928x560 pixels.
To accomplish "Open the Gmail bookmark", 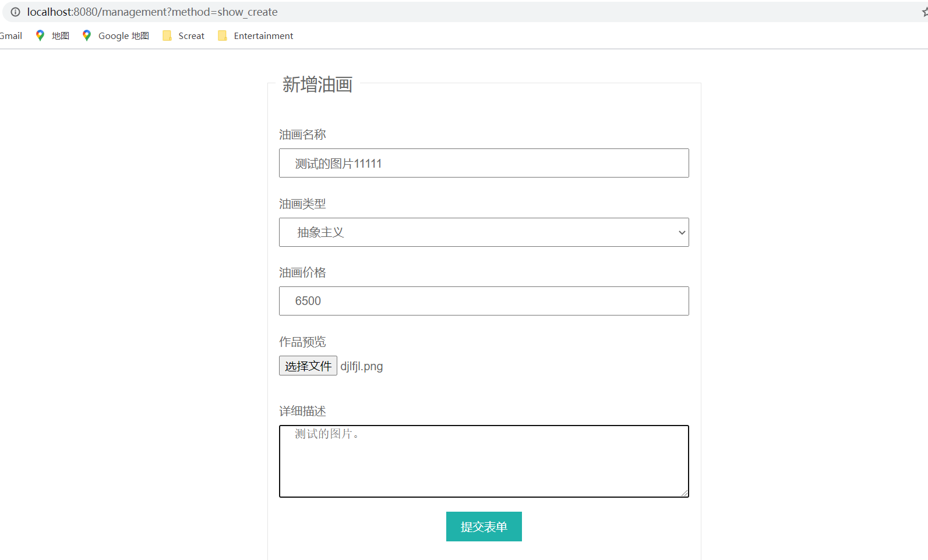I will (x=11, y=36).
